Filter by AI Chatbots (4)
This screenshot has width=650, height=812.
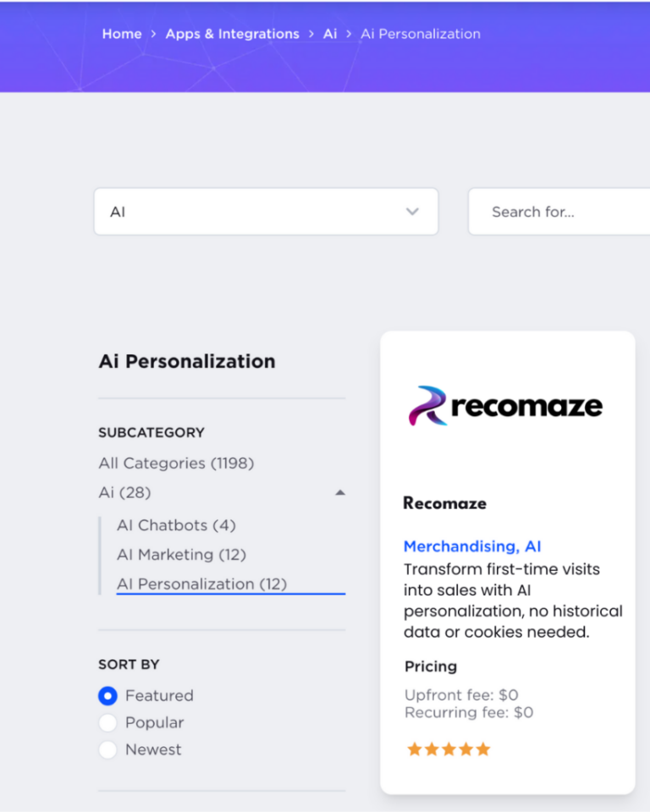pos(176,525)
